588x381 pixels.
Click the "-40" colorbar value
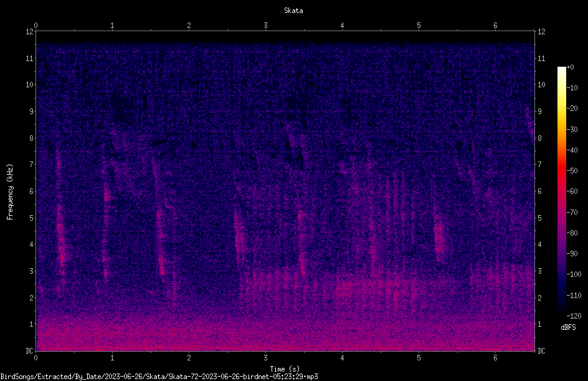[572, 150]
